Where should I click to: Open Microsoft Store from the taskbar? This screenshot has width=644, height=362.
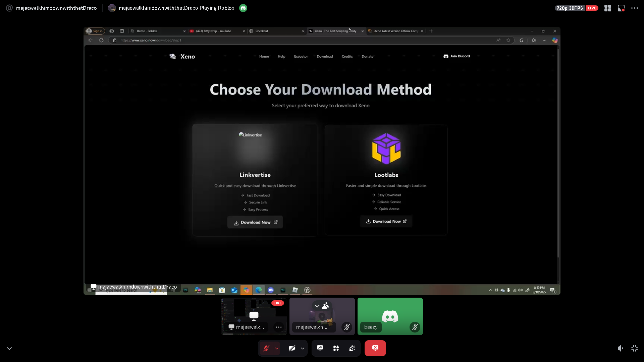[x=222, y=290]
